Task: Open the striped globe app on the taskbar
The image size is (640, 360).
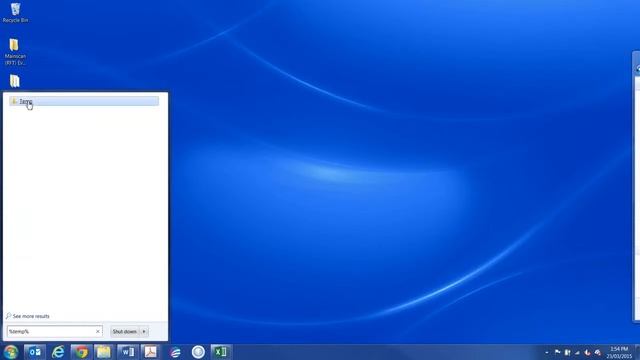Action: point(175,352)
